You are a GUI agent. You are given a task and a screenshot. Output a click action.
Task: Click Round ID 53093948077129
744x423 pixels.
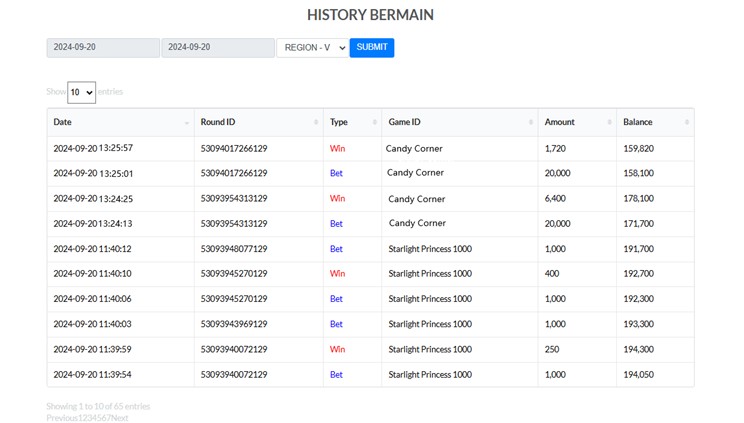234,249
